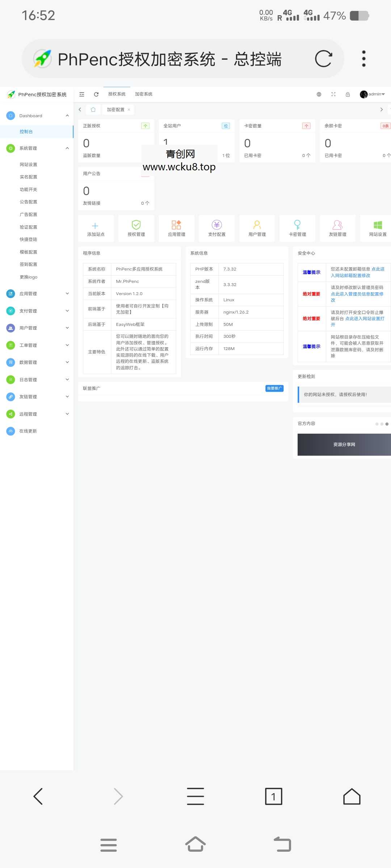Open 用户管理 shortcut tile
391x868 pixels.
tap(257, 229)
